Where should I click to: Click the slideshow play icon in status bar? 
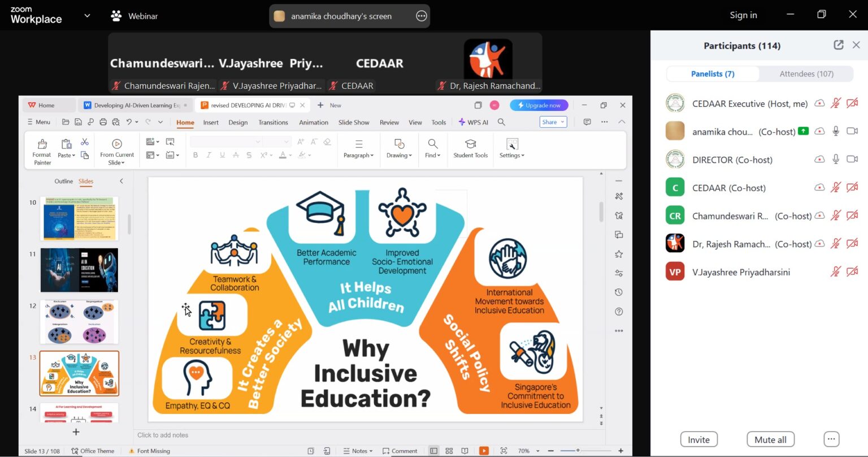(484, 451)
